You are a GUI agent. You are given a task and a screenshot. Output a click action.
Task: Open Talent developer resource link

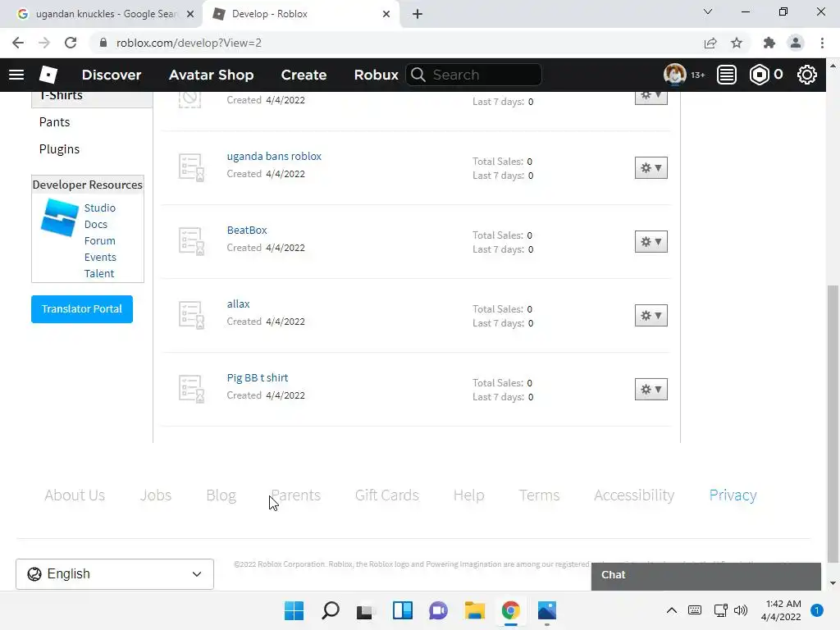pos(99,274)
